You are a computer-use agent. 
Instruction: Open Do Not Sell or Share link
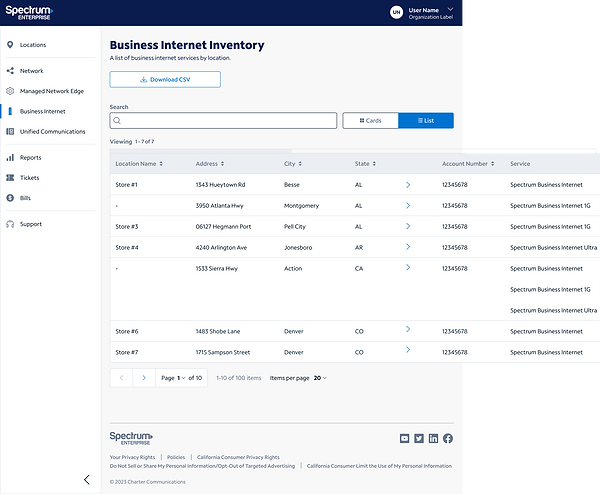point(202,466)
